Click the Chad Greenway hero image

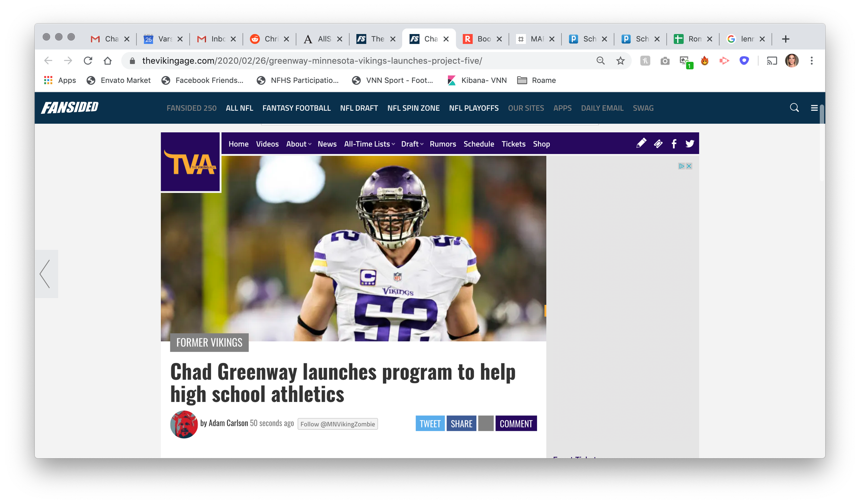pos(353,249)
